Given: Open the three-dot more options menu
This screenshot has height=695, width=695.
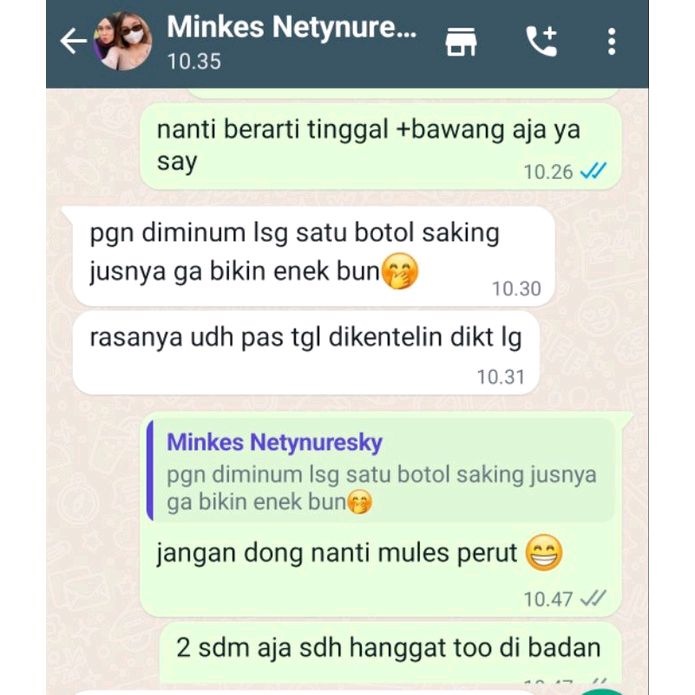Looking at the screenshot, I should [x=612, y=42].
